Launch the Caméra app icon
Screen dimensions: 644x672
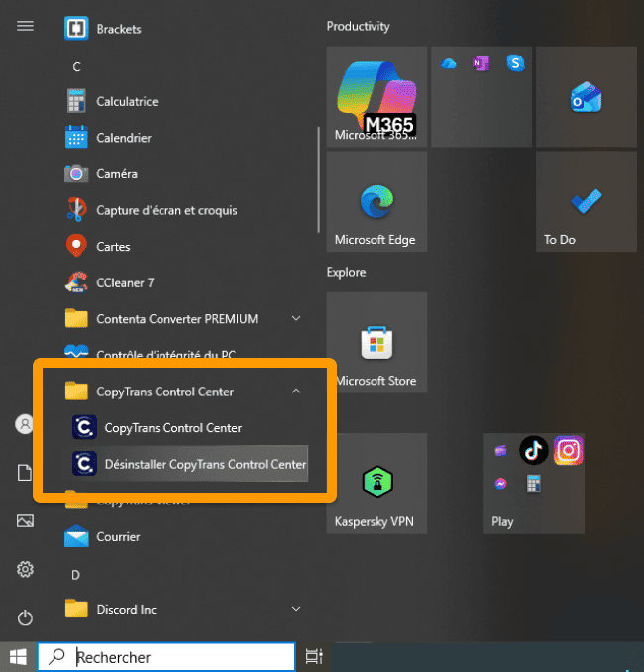pos(76,173)
